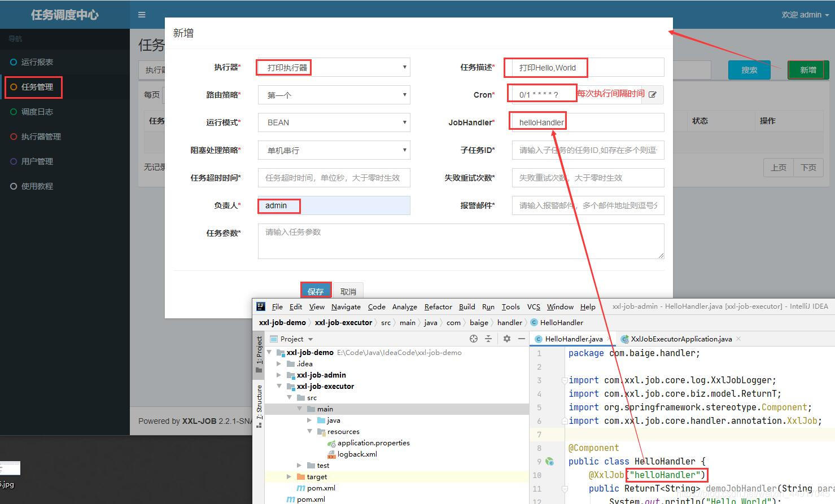Open the Refactor menu in IntelliJ
This screenshot has height=504, width=835.
438,306
